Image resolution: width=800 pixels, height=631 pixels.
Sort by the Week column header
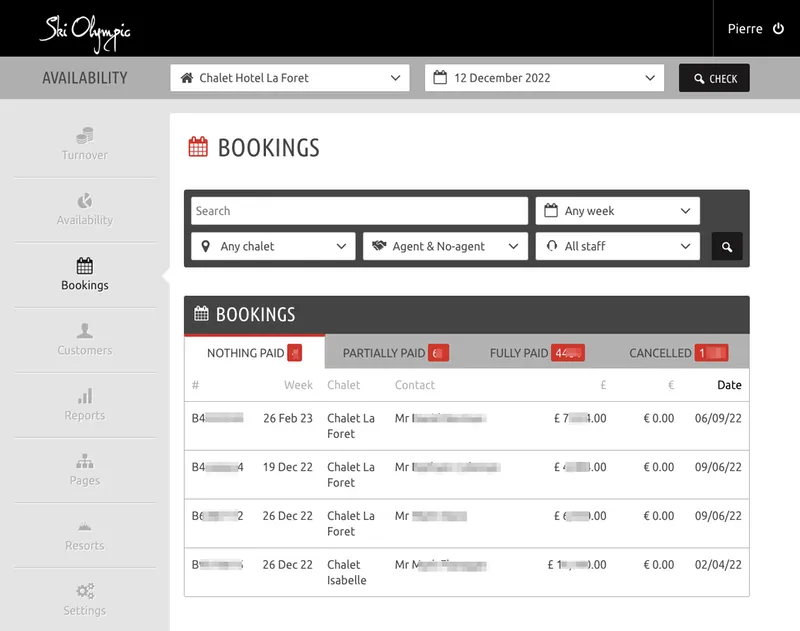[x=298, y=385]
